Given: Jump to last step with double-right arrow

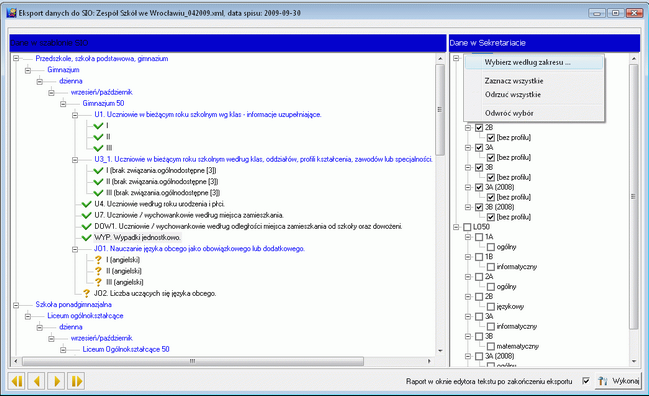Looking at the screenshot, I should coord(76,381).
